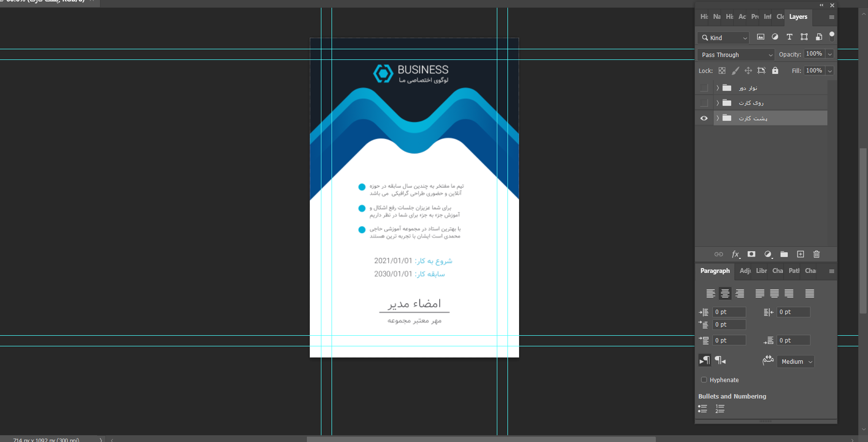This screenshot has width=868, height=442.
Task: Add a layer mask
Action: [x=751, y=254]
